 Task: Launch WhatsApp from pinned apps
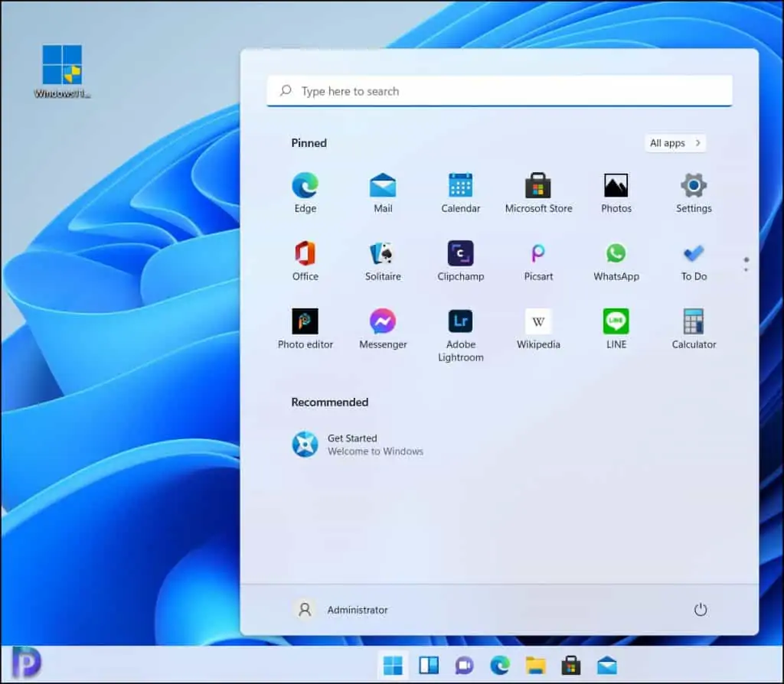point(616,261)
